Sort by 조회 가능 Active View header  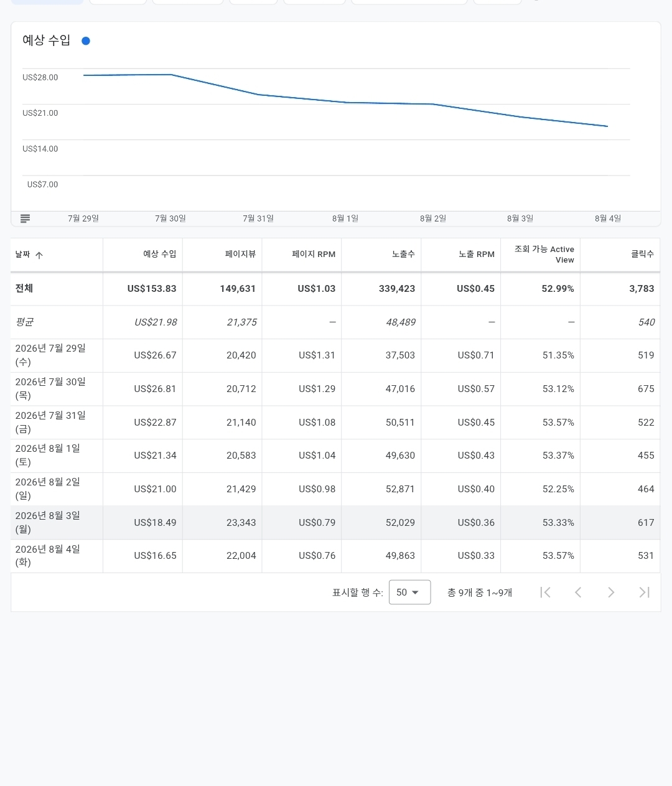(x=544, y=254)
